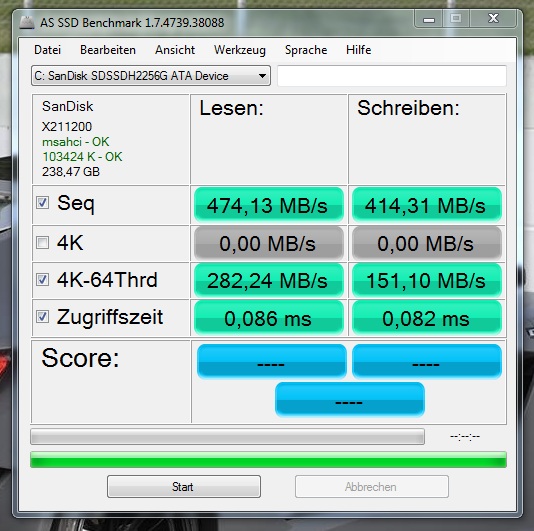Open the Werkzeug menu

pos(239,50)
